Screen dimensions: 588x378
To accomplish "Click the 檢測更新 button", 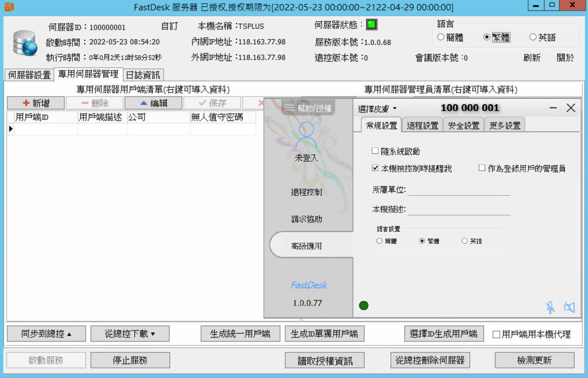I will click(535, 360).
